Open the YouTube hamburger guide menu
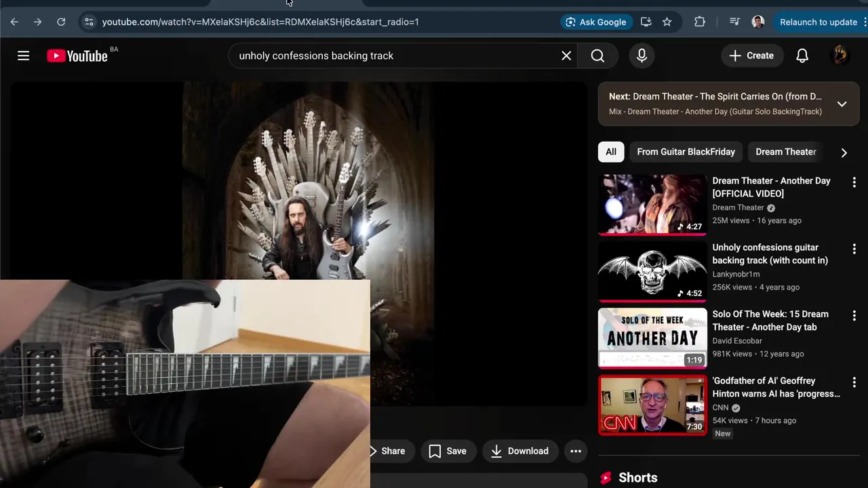Image resolution: width=868 pixels, height=488 pixels. click(x=24, y=56)
